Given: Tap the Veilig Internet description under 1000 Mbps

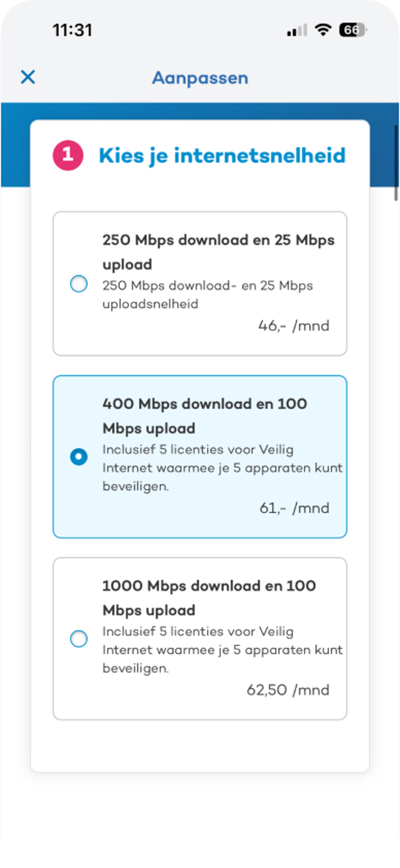Looking at the screenshot, I should click(x=222, y=650).
